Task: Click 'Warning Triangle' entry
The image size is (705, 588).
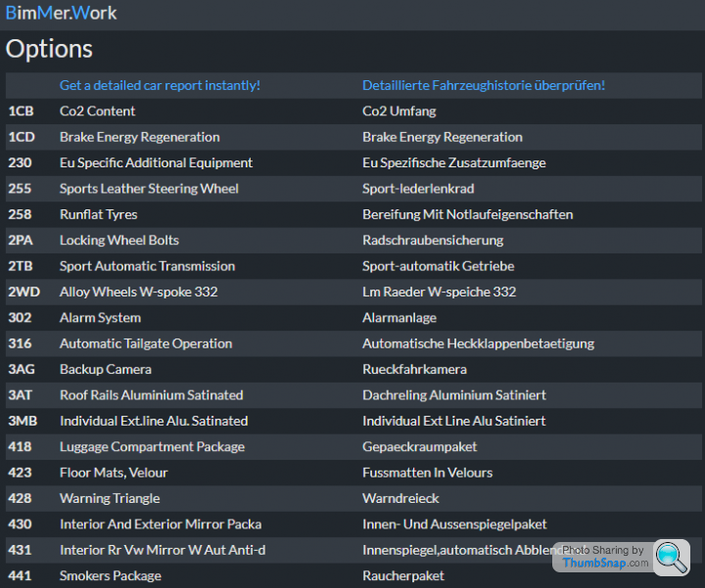Action: tap(110, 499)
